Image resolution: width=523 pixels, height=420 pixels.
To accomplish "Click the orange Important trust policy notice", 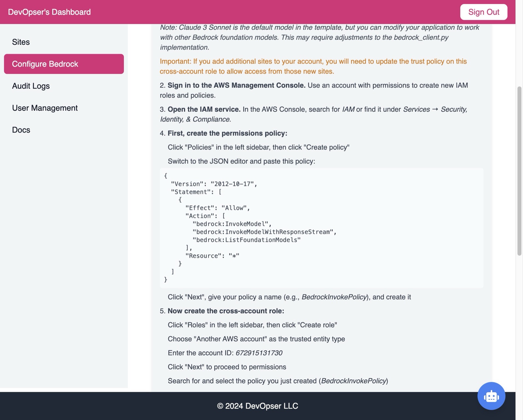I will [x=313, y=66].
